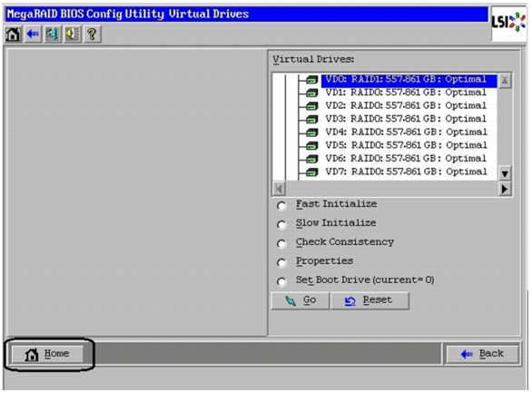Select the Properties radio option

coord(281,263)
